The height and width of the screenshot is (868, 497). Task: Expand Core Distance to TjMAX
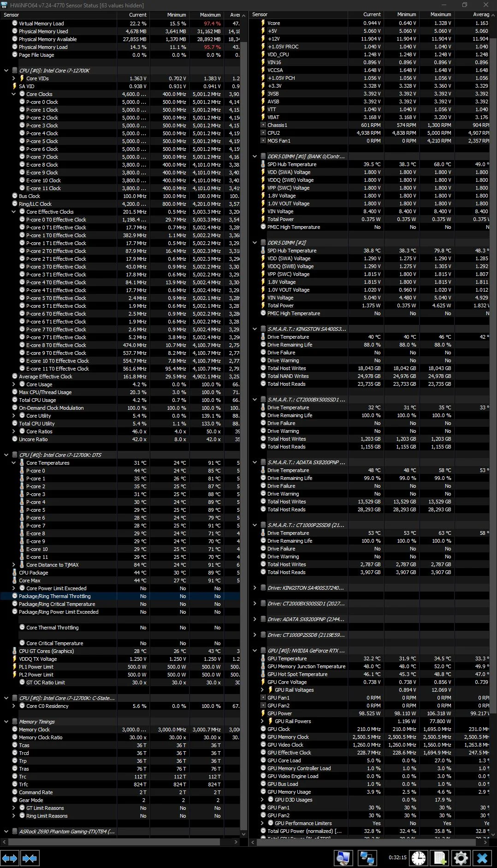click(14, 565)
